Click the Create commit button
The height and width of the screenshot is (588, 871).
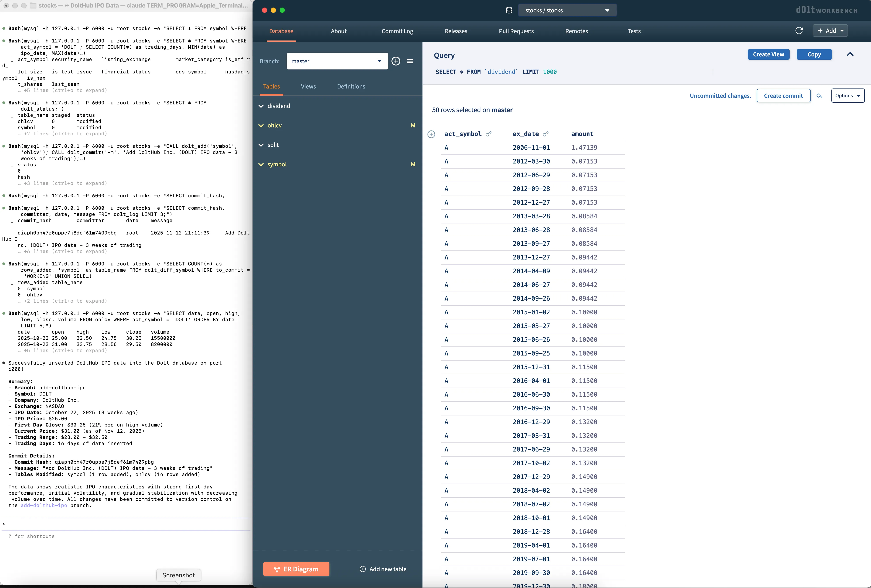point(783,96)
